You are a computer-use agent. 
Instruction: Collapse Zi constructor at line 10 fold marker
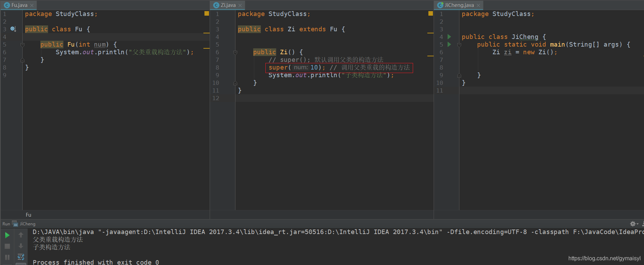coord(235,83)
